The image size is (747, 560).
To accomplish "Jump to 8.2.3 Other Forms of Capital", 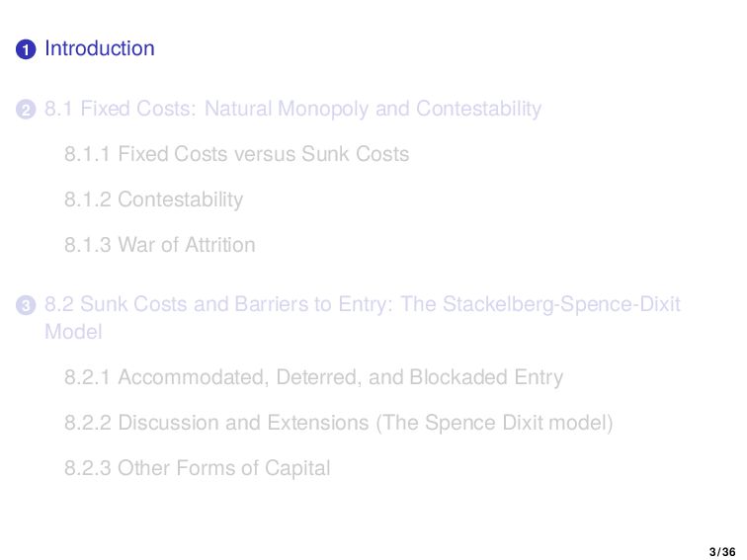I will [197, 468].
